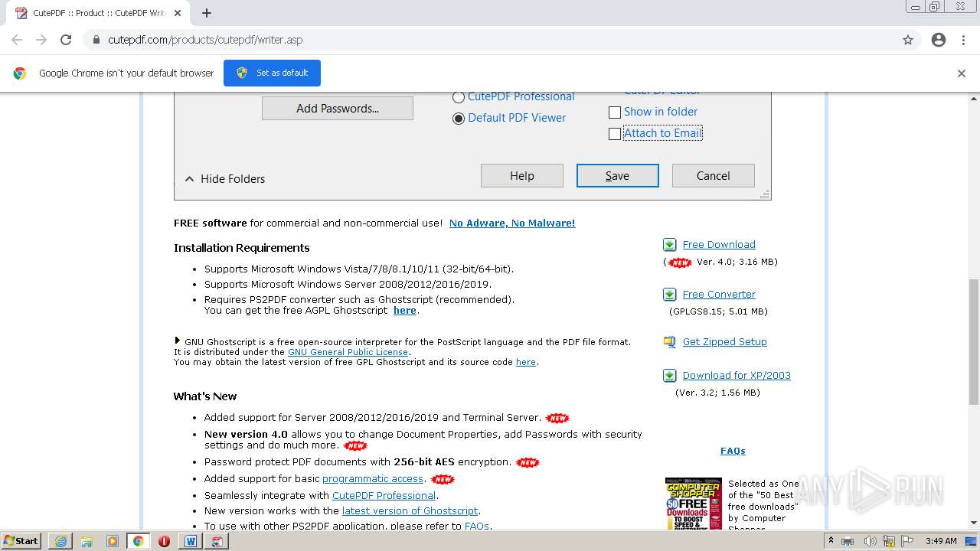Click the Help button in the dialog image
This screenshot has width=980, height=551.
[522, 176]
